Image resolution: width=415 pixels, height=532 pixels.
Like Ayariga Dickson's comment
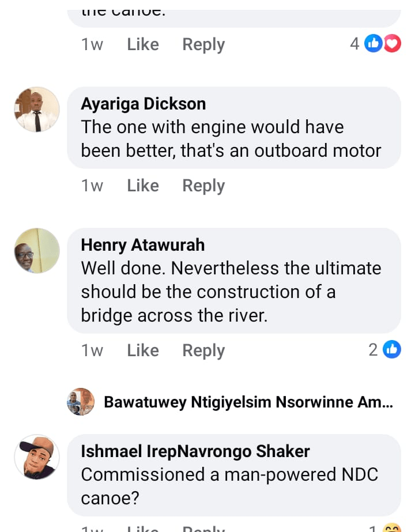point(143,186)
